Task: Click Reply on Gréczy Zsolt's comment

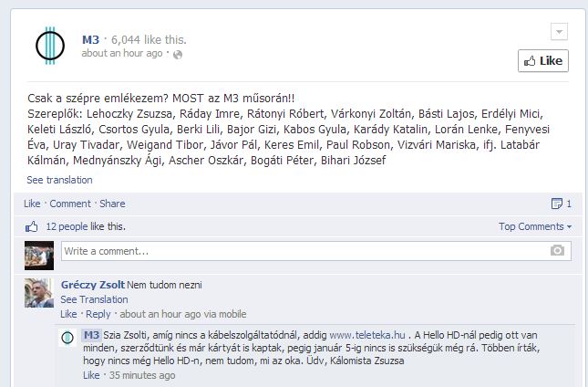Action: pos(98,314)
